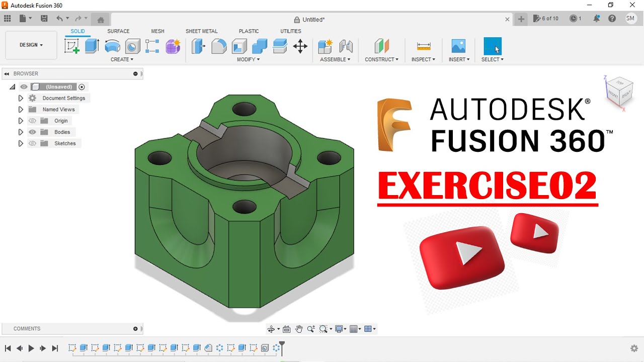644x362 pixels.
Task: Open the CREATE dropdown menu
Action: [x=122, y=59]
